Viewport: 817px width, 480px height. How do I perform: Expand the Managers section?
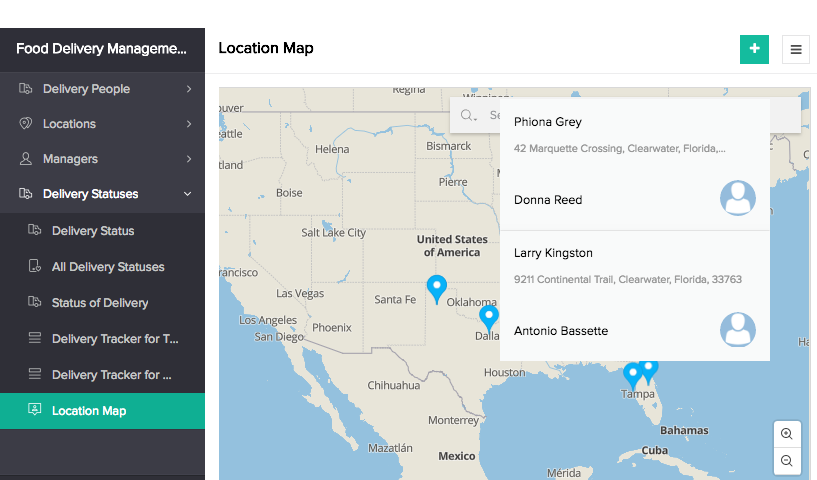tap(189, 159)
